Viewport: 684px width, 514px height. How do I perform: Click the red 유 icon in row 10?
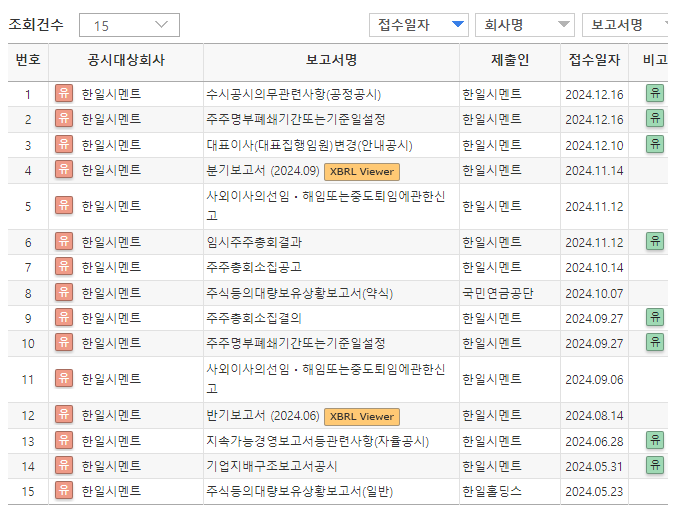[x=64, y=343]
